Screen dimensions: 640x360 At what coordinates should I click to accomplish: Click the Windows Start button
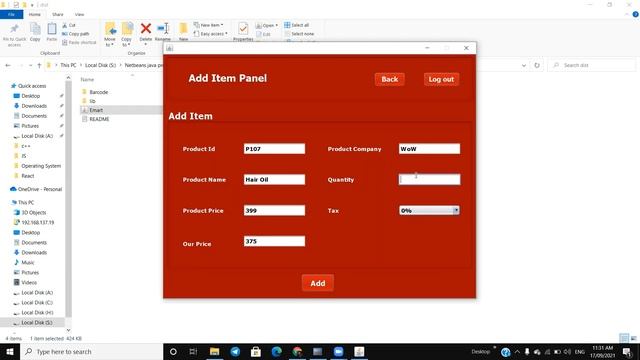pyautogui.click(x=10, y=351)
